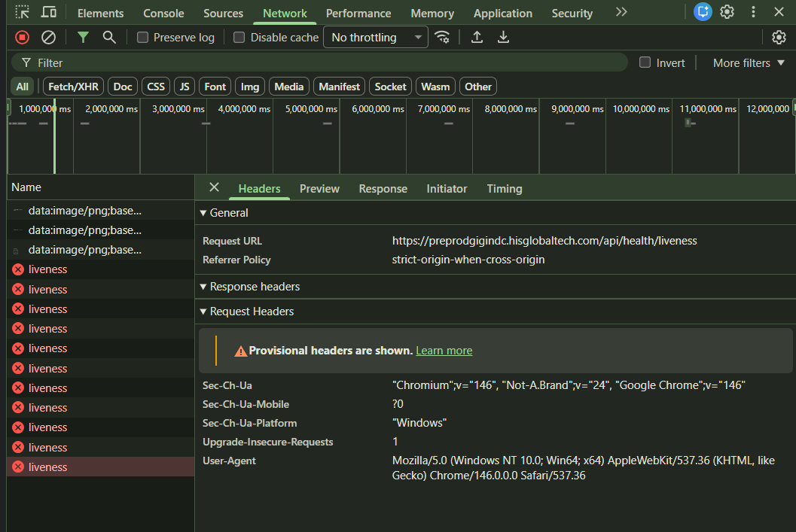Click the User-Agent header value
Image resolution: width=796 pixels, height=532 pixels.
(x=584, y=468)
